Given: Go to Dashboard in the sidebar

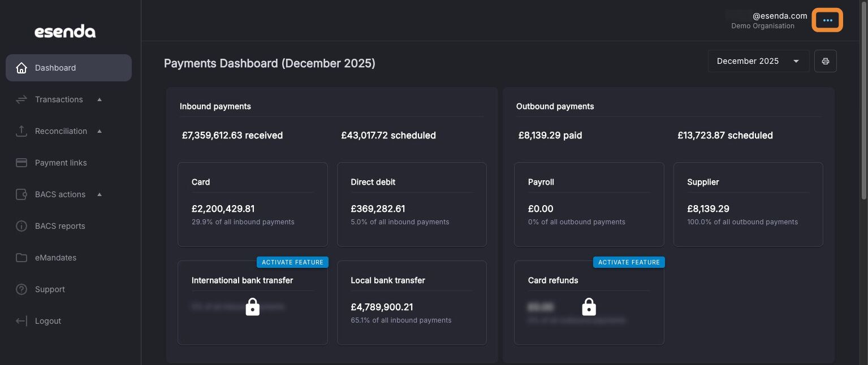Looking at the screenshot, I should (68, 68).
